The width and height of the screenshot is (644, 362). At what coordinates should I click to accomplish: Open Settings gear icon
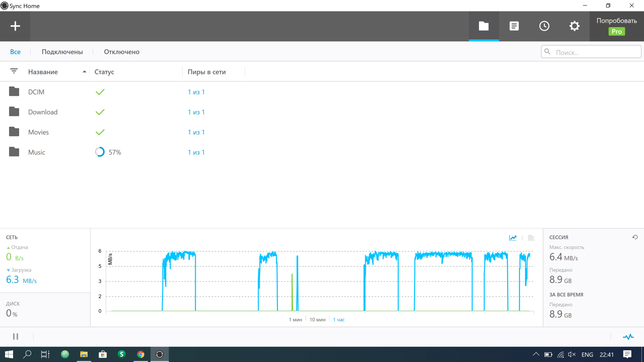click(x=574, y=26)
